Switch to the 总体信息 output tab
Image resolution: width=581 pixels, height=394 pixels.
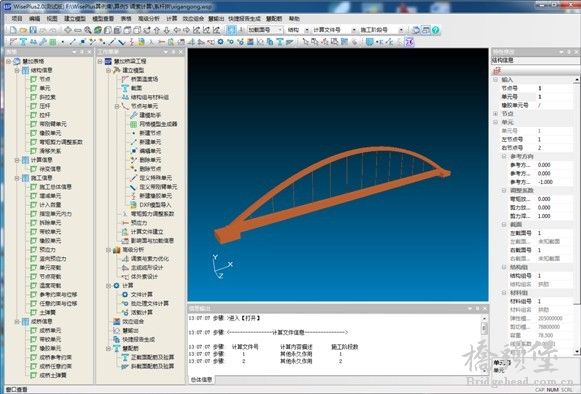coord(202,380)
